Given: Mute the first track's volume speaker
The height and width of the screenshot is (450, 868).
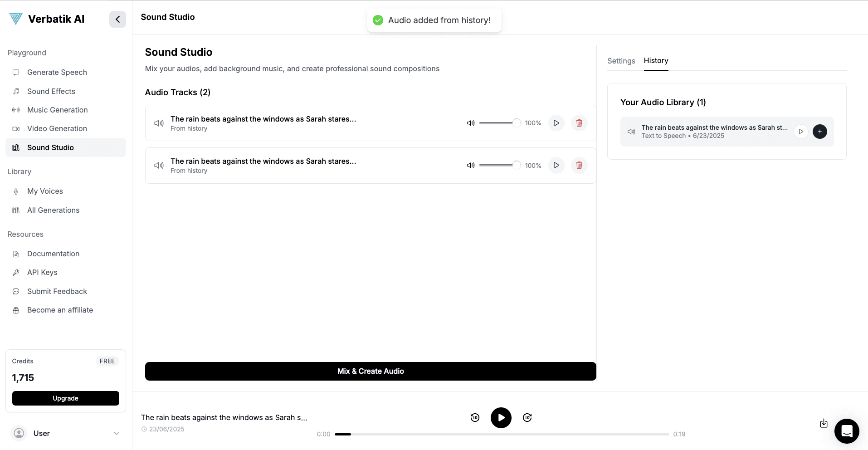Looking at the screenshot, I should [471, 123].
